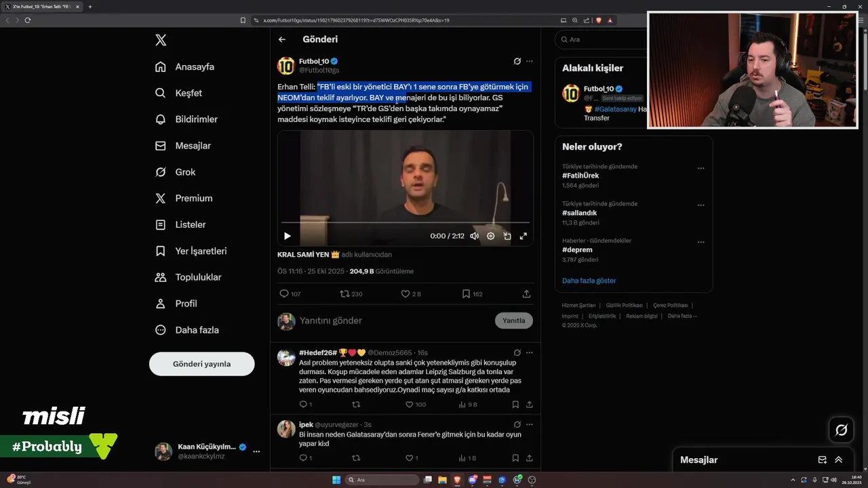Open Keşfet in the sidebar
The image size is (868, 488).
pyautogui.click(x=178, y=93)
